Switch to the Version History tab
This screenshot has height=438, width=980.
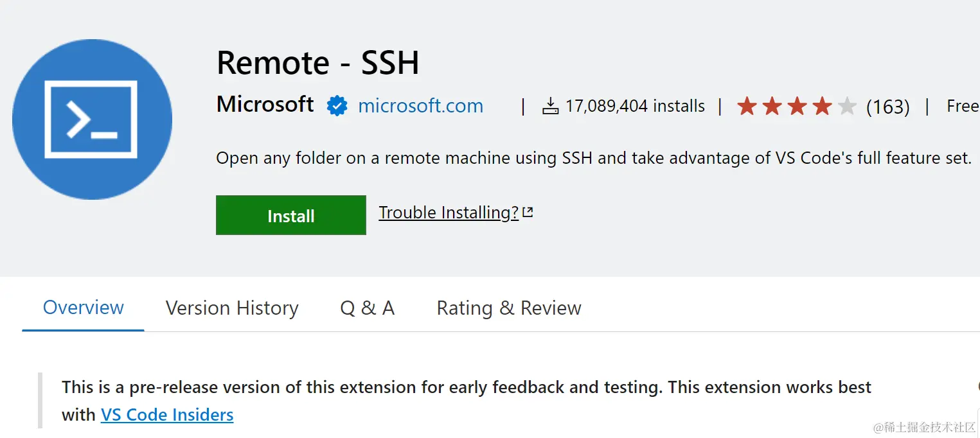pyautogui.click(x=232, y=308)
